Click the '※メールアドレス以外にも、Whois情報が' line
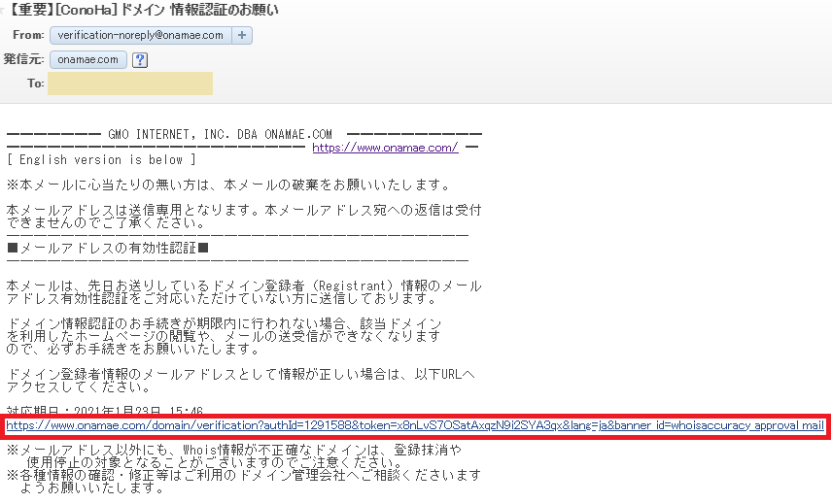832x504 pixels. tap(234, 450)
